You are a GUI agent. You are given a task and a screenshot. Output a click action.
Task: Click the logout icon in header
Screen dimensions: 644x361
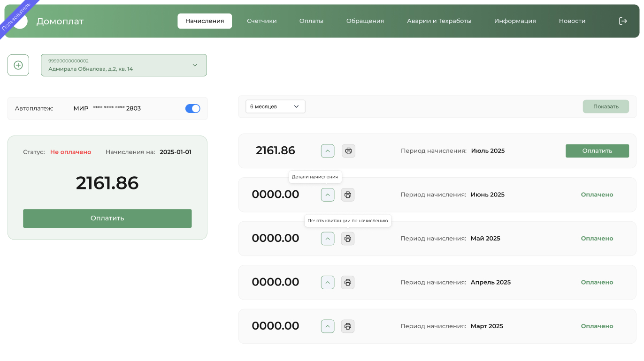coord(623,21)
